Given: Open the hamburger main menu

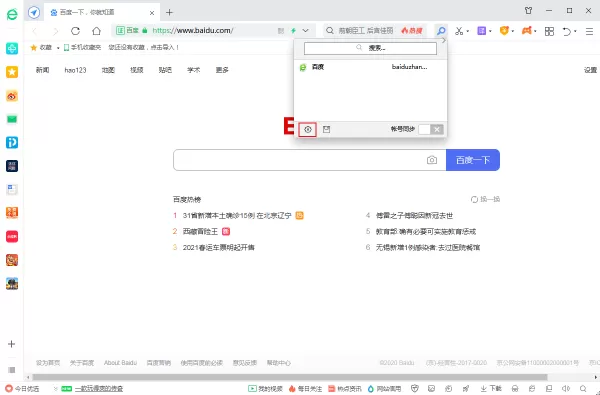Looking at the screenshot, I should point(589,31).
